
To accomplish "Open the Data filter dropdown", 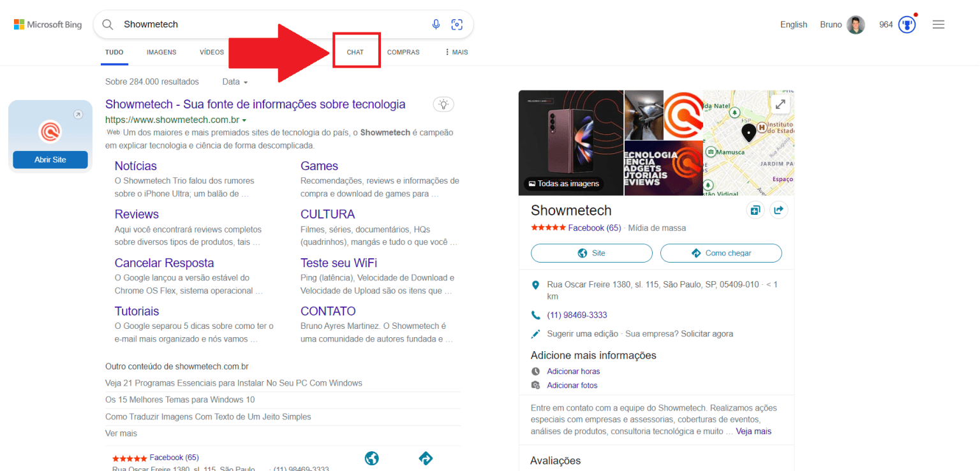I will 234,82.
